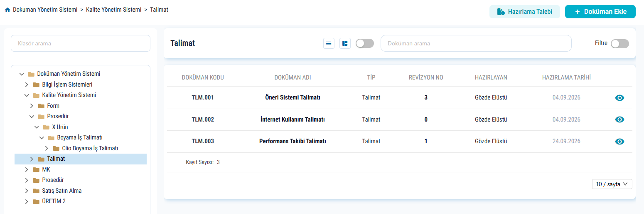Viewport: 644px width, 214px height.
Task: Expand the Bilgi İşlem Sistemleri folder chevron
Action: [x=27, y=85]
